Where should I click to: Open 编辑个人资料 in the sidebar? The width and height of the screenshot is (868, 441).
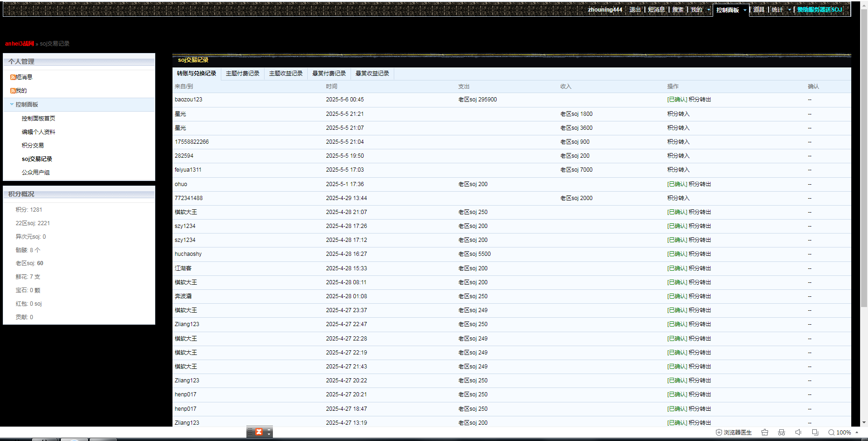point(38,132)
